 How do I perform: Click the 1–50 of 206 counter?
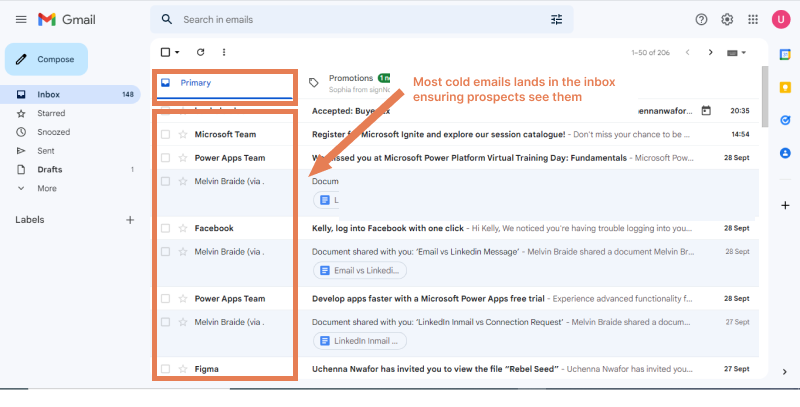(651, 53)
